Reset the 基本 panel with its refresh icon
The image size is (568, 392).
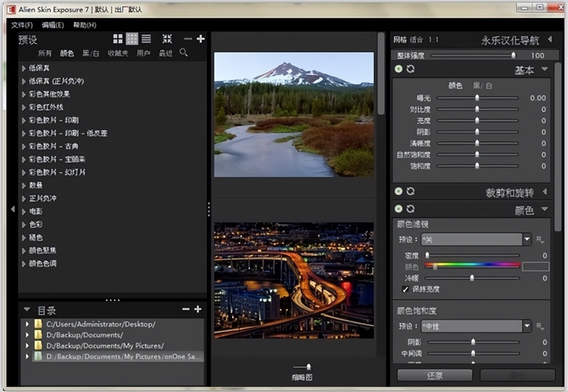coord(410,69)
